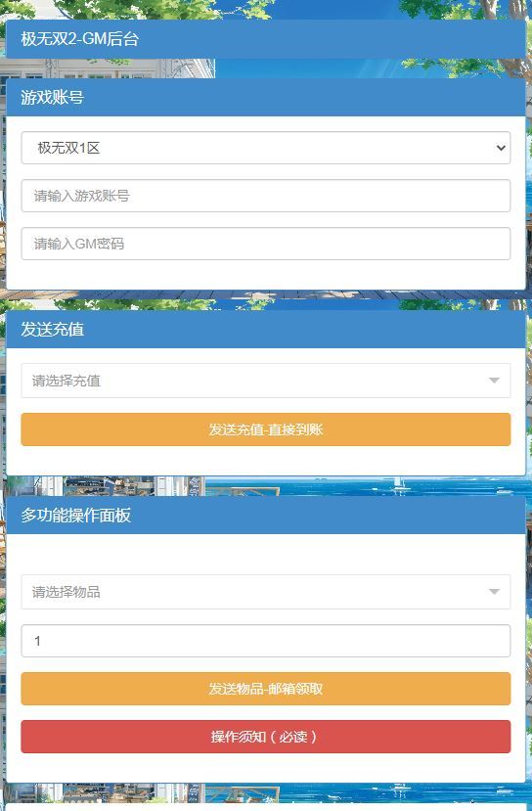The height and width of the screenshot is (811, 532).
Task: Click the 游戏账号 panel heading
Action: coord(266,97)
